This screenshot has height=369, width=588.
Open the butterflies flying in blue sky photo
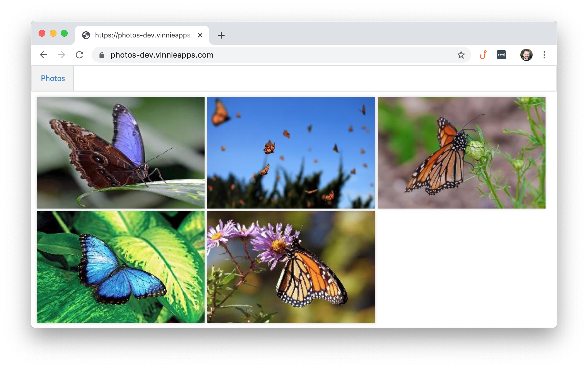291,152
